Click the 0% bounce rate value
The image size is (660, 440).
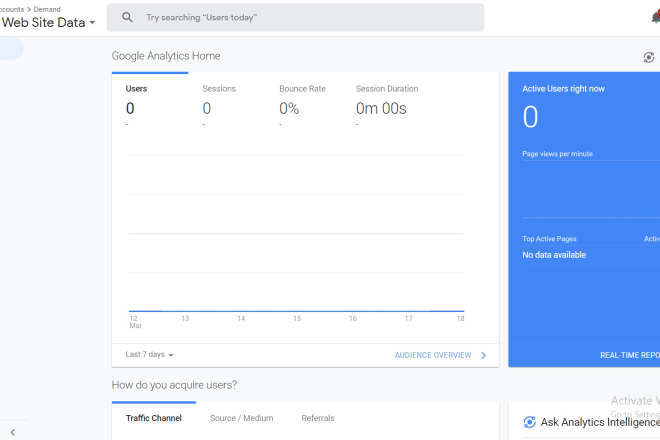289,109
